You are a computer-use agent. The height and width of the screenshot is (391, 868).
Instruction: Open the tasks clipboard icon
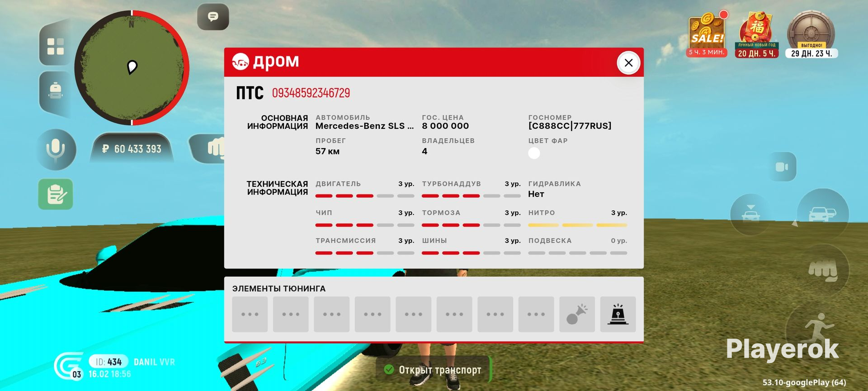coord(56,194)
